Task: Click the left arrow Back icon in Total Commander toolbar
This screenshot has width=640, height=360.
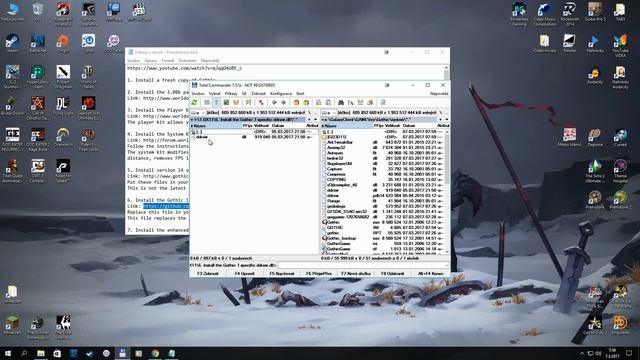Action: (274, 102)
